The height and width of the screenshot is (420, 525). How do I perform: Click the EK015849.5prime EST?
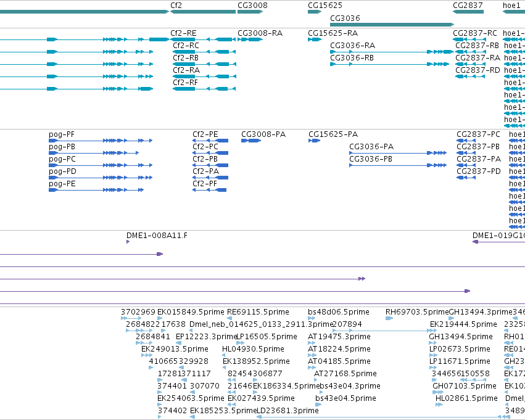click(160, 318)
